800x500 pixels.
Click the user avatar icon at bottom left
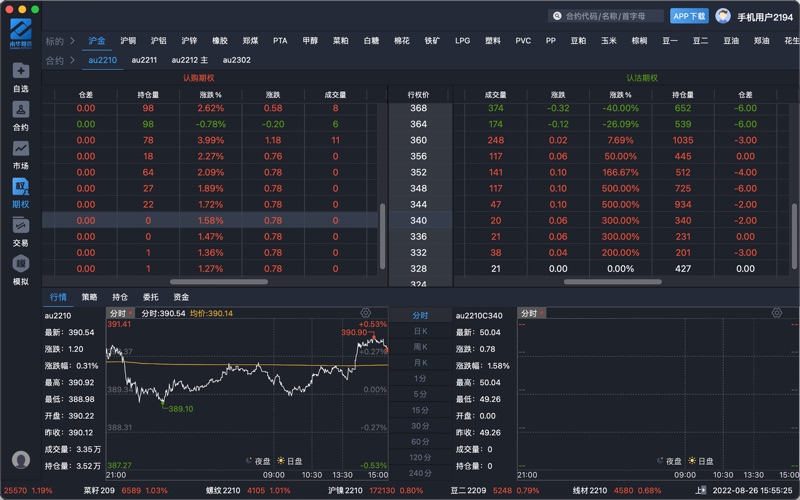point(20,460)
